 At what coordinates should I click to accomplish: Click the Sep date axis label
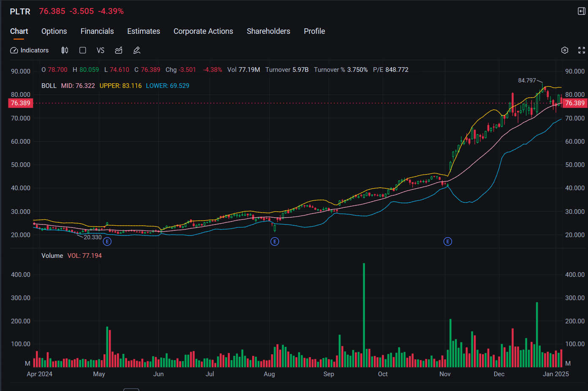tap(329, 374)
